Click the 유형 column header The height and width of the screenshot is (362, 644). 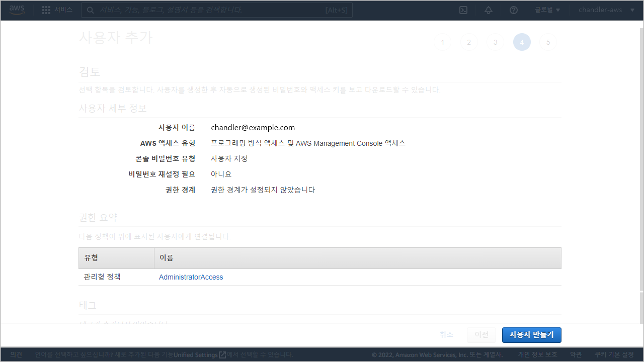click(x=116, y=258)
